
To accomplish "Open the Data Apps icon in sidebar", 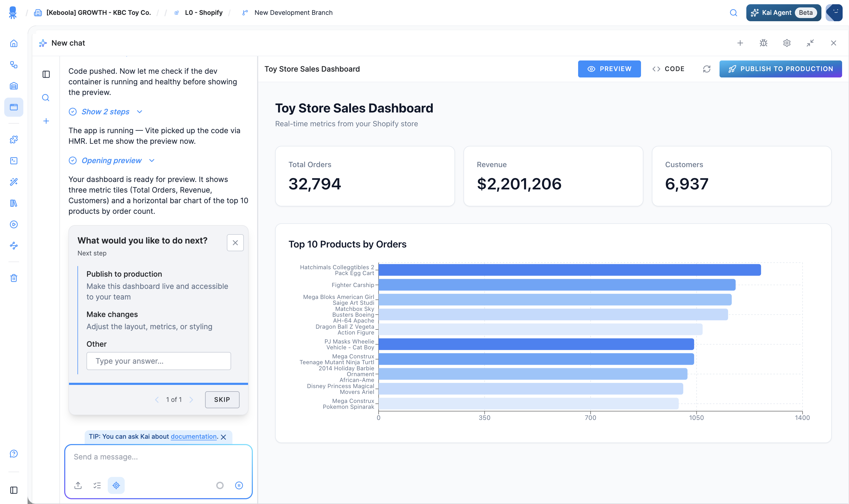I will [x=14, y=107].
